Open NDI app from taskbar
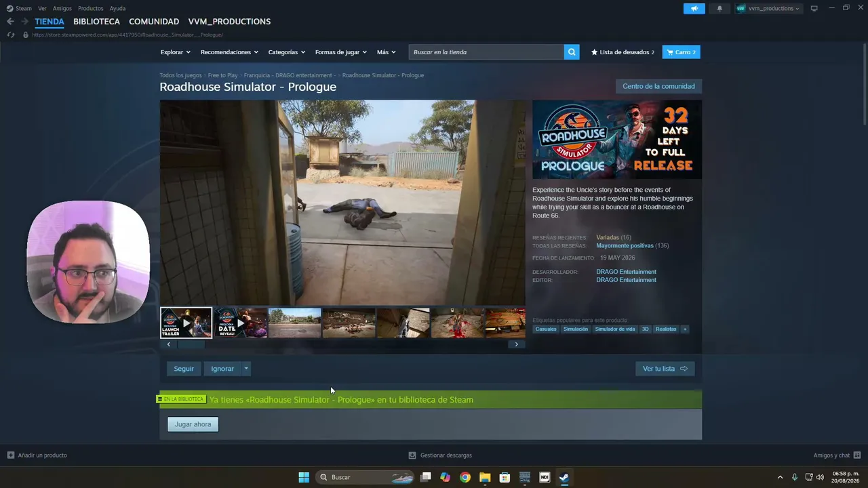The image size is (868, 488). [x=544, y=477]
